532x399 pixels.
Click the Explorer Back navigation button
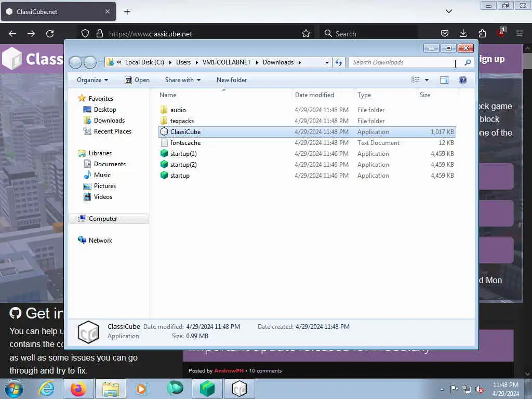point(76,62)
